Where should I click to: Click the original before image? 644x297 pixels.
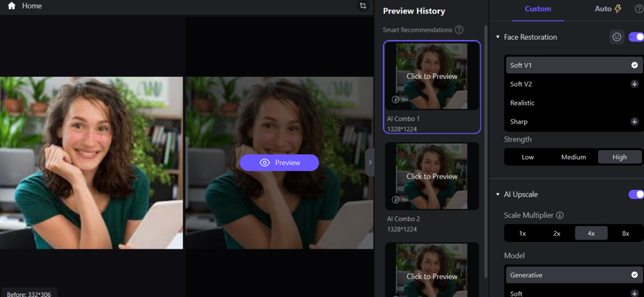coord(91,163)
